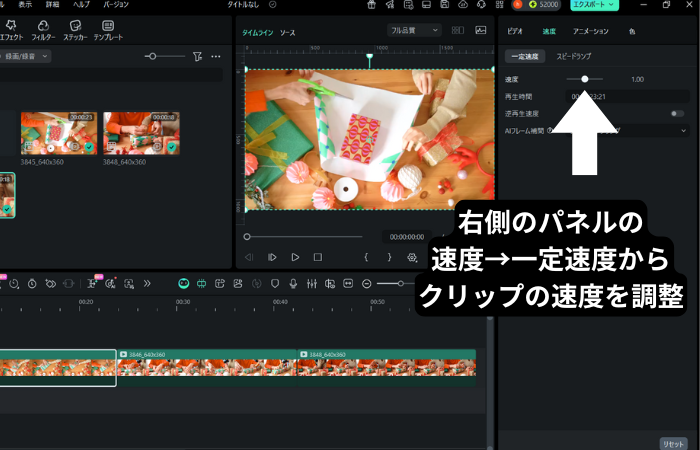This screenshot has width=700, height=450.
Task: Click the speed clock icon on timeline toolbar
Action: (14, 283)
